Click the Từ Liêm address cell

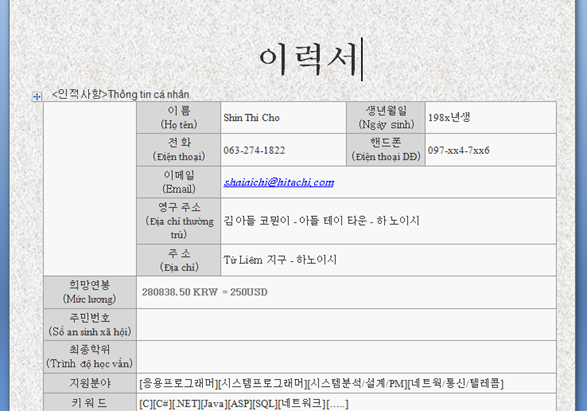(x=388, y=260)
